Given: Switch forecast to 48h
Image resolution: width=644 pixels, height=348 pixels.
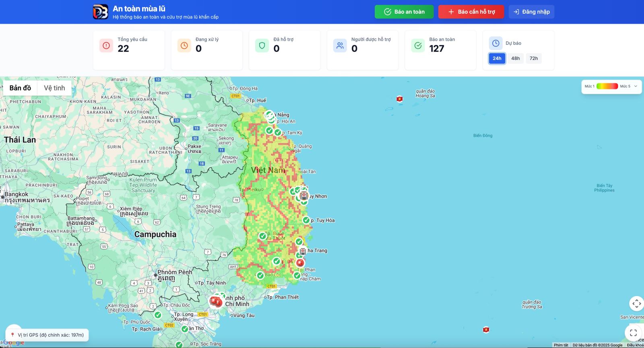Looking at the screenshot, I should pos(515,58).
